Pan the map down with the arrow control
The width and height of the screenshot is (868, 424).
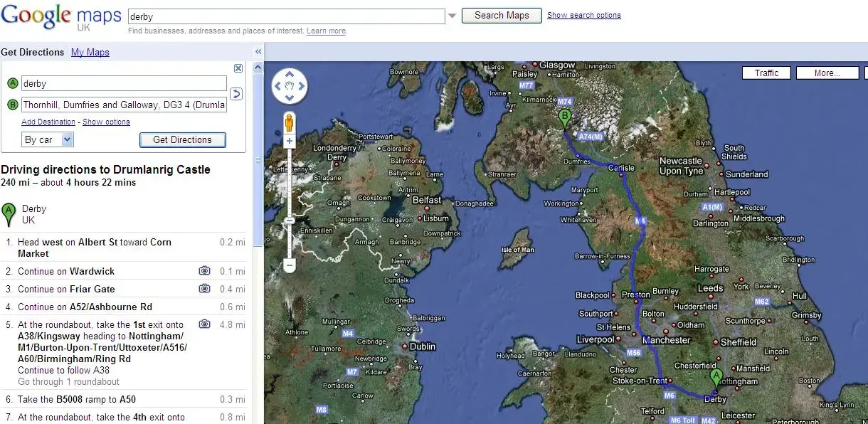point(290,99)
